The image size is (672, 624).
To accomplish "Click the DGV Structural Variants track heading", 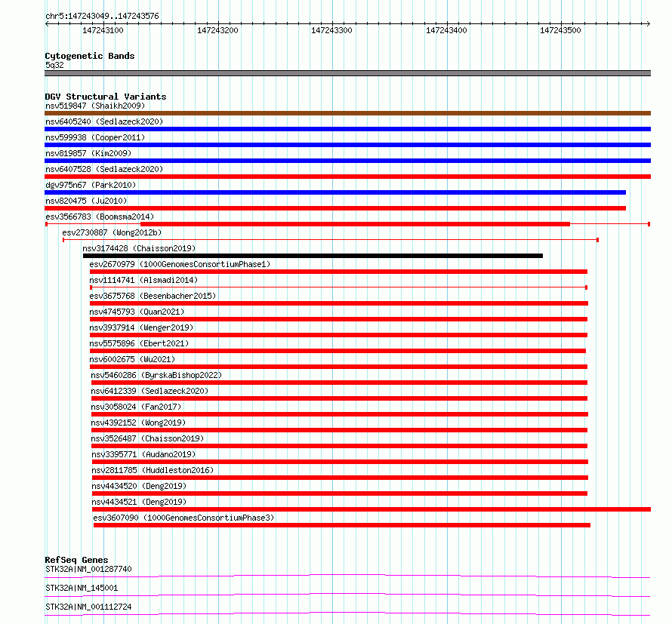I will (106, 97).
